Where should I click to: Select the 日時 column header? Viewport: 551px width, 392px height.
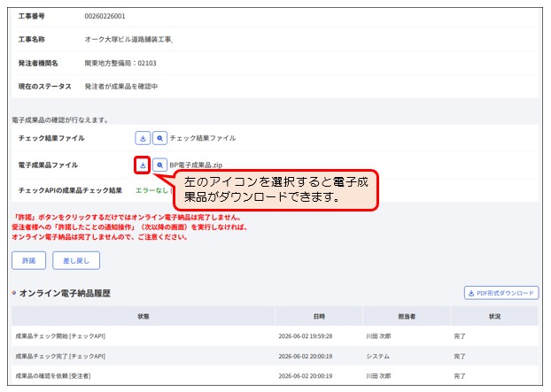point(319,316)
